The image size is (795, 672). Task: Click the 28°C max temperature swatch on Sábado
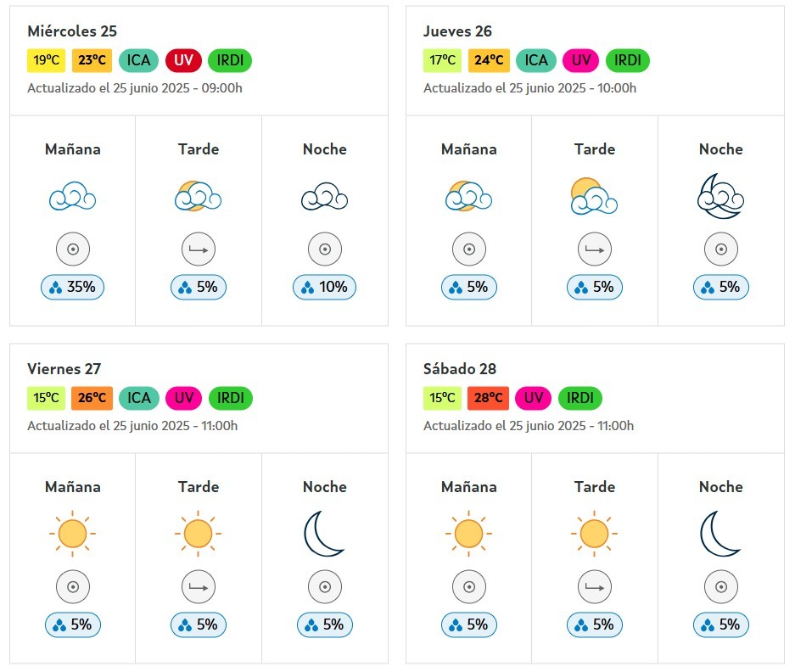coord(488,398)
